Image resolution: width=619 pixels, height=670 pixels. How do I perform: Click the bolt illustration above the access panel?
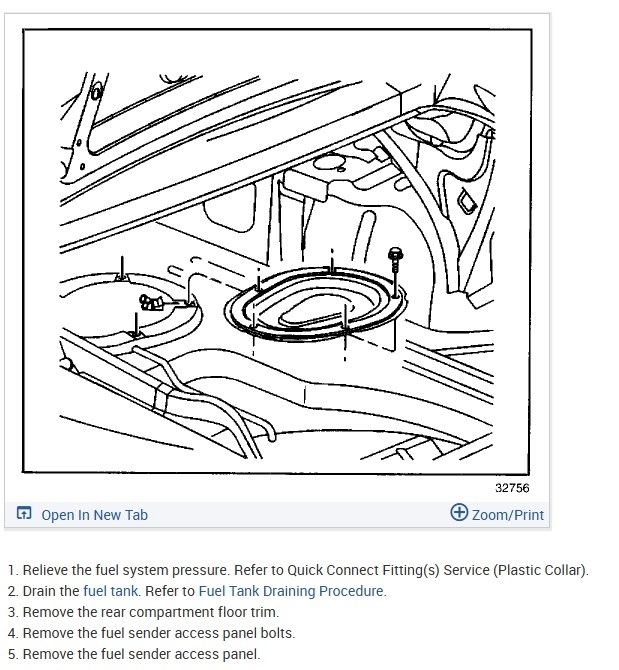tap(396, 259)
